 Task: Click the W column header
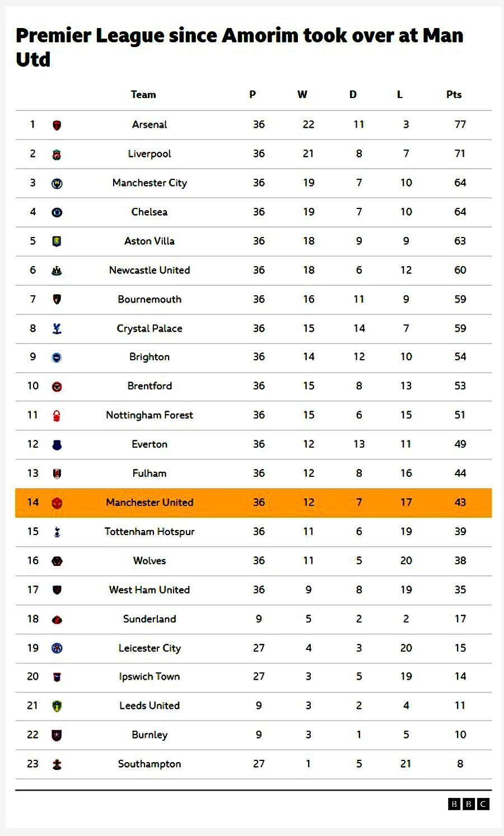pyautogui.click(x=302, y=95)
